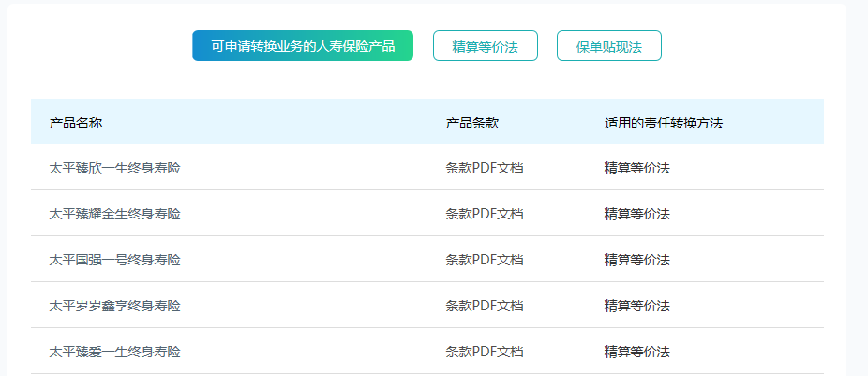Select product 太平臻爱一生终身寿险

pyautogui.click(x=114, y=352)
